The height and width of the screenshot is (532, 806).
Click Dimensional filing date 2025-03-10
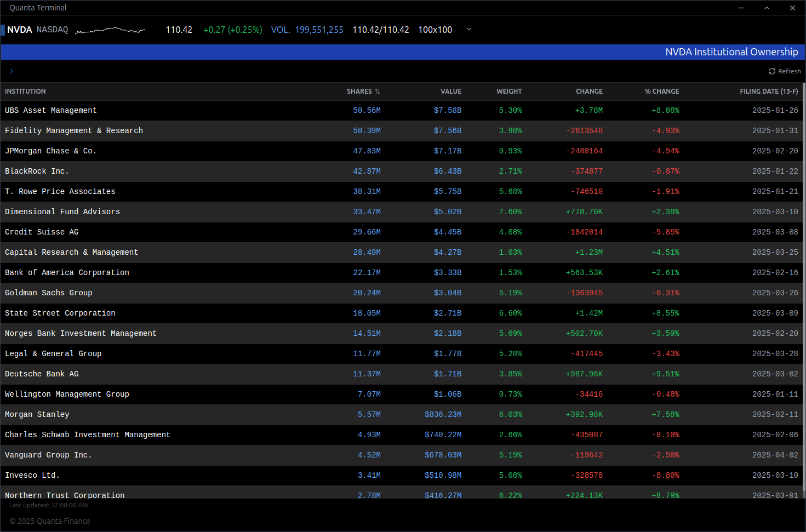tap(775, 212)
